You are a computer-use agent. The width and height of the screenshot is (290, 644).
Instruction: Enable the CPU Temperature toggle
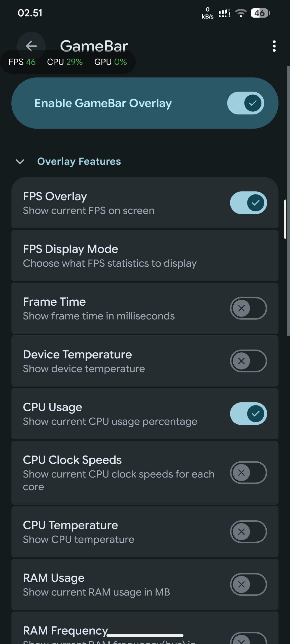click(248, 532)
